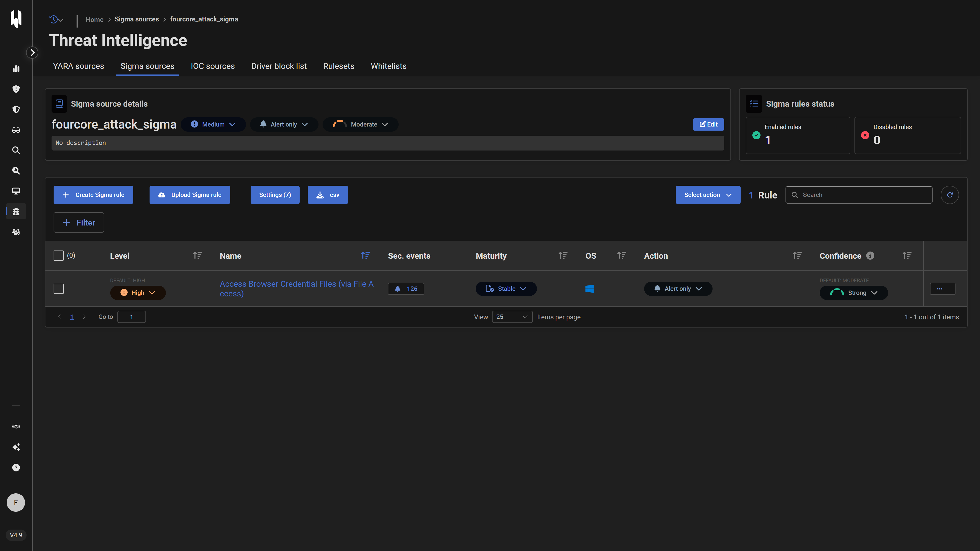Sort by the Level column
Viewport: 980px width, 551px height.
click(197, 256)
